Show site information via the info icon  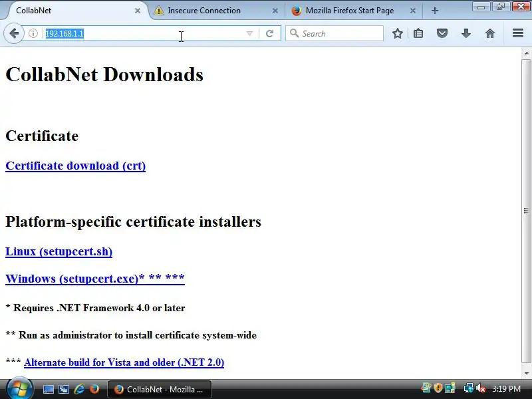tap(33, 33)
